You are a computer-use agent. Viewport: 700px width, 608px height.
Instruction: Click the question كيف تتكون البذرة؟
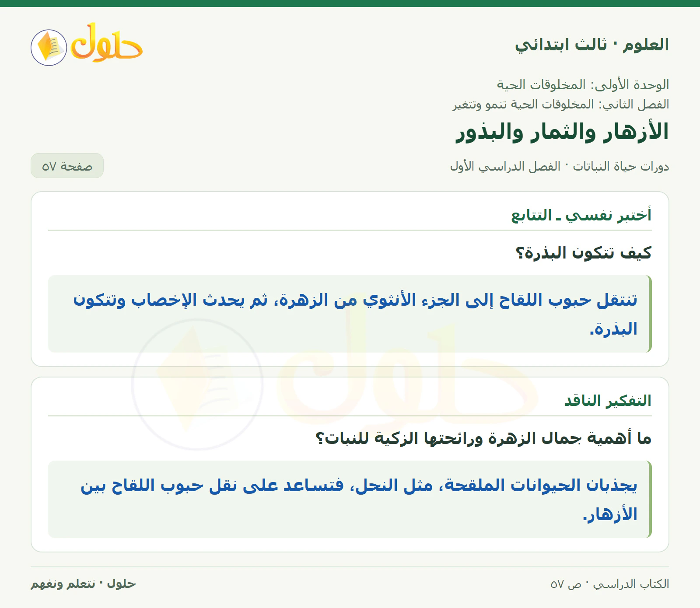click(583, 253)
